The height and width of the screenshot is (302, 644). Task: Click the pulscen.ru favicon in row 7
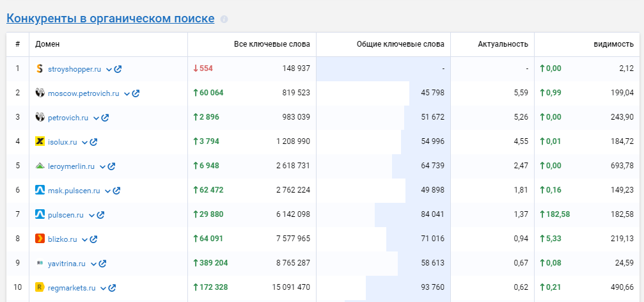[x=40, y=214]
